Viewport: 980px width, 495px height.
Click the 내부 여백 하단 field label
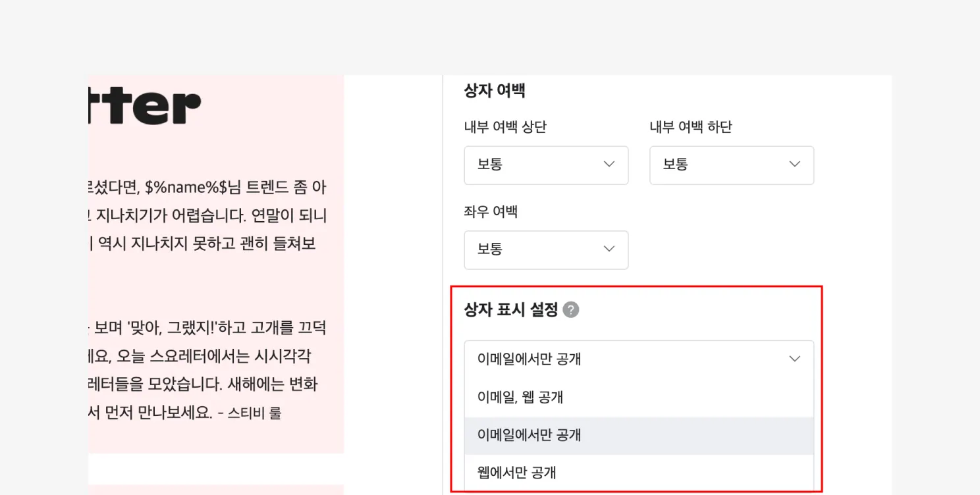click(690, 127)
